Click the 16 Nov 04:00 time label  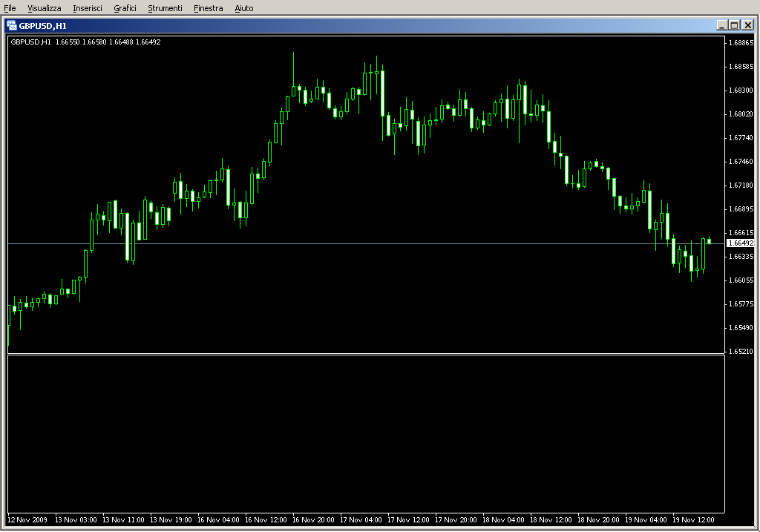219,520
